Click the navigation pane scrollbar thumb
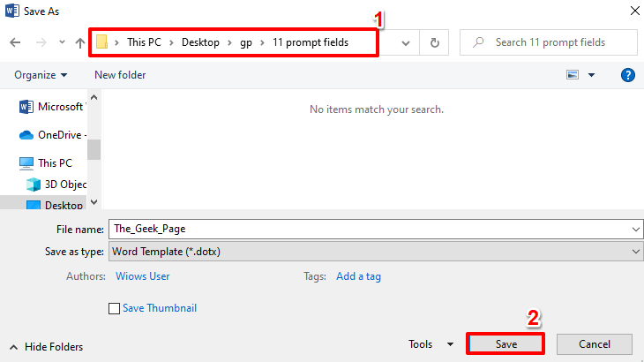 (x=94, y=149)
